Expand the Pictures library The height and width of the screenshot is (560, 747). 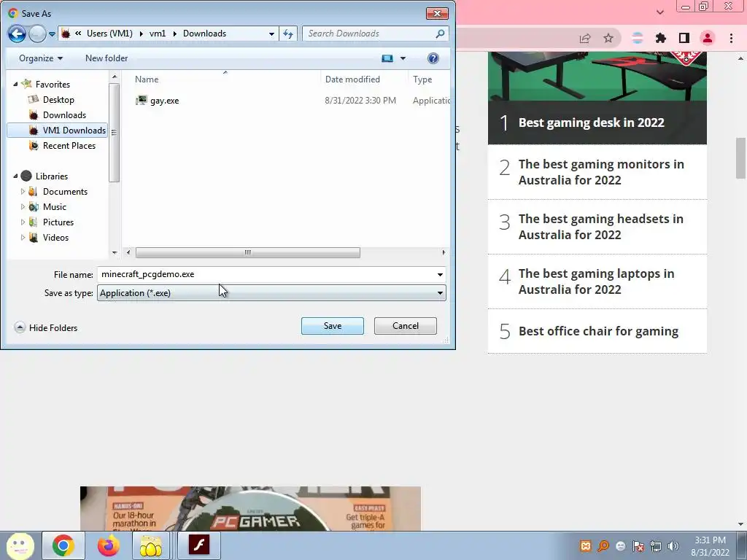coord(23,222)
